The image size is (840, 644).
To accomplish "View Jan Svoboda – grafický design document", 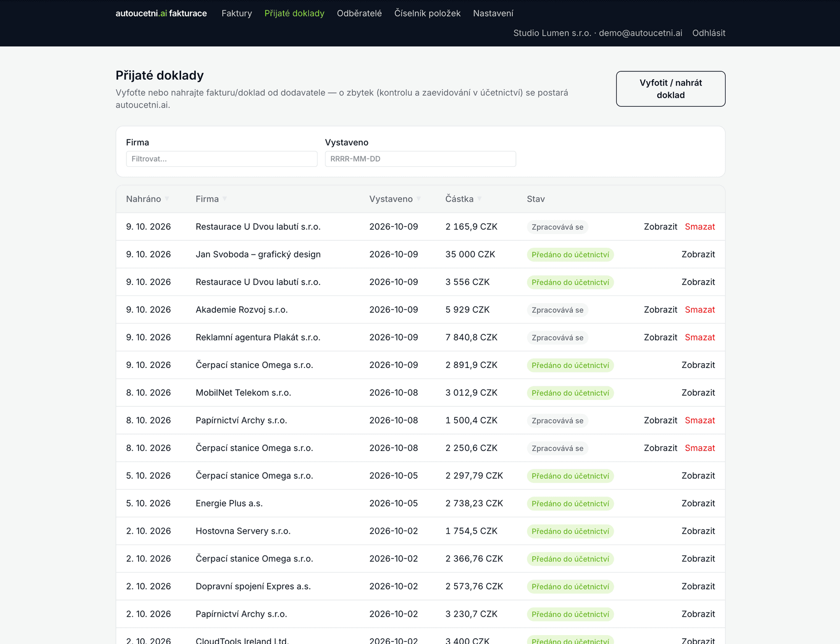I will click(698, 255).
